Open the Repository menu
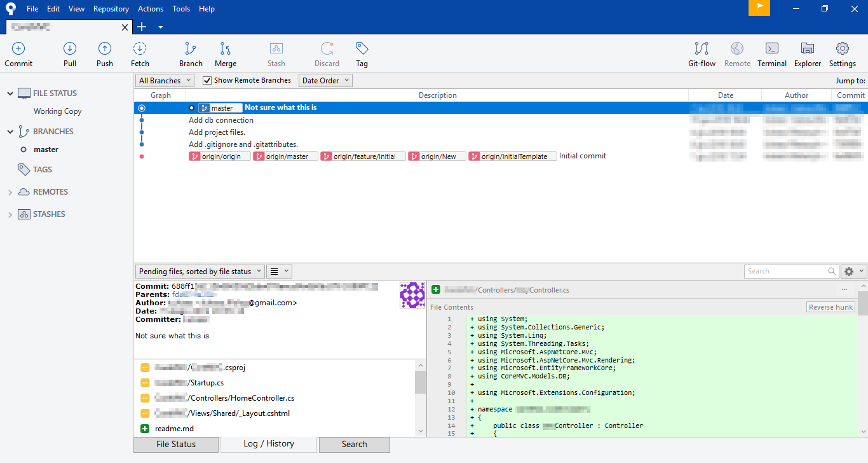 [111, 9]
